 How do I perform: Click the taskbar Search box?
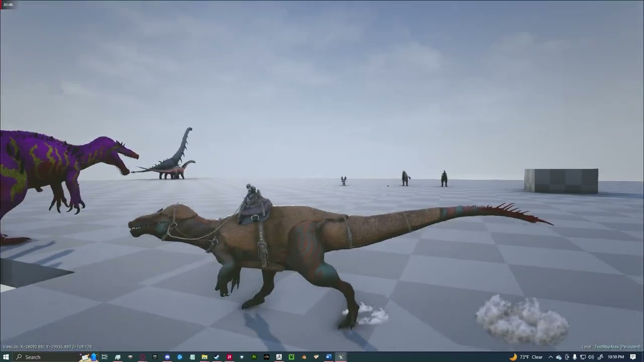tap(54, 357)
